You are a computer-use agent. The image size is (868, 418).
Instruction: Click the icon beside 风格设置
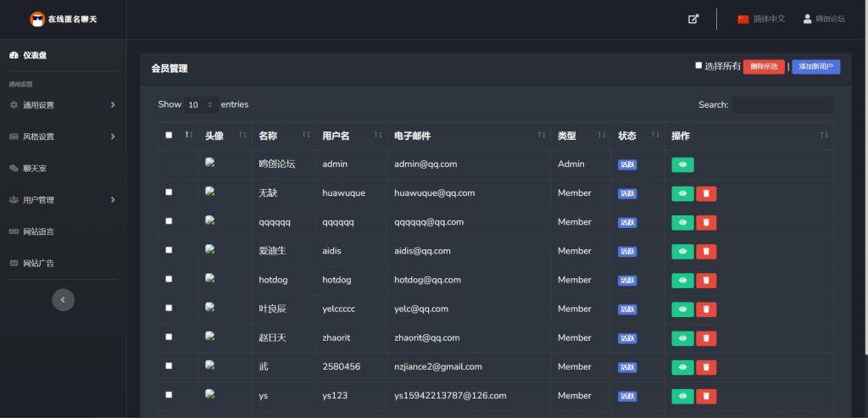tap(14, 137)
